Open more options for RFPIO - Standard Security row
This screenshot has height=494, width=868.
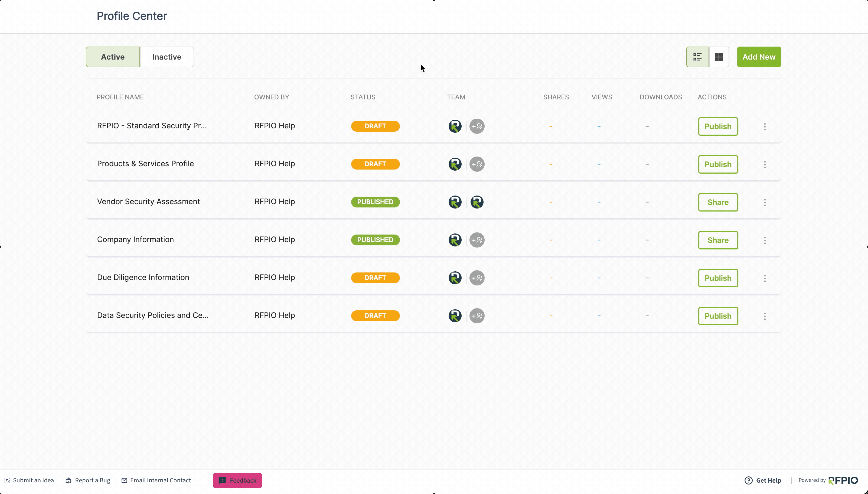click(765, 126)
